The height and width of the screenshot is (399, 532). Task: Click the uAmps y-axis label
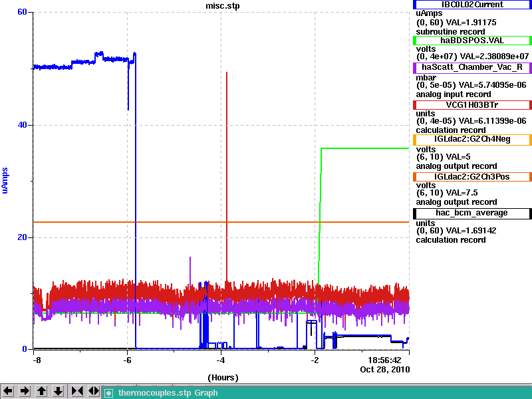point(5,180)
